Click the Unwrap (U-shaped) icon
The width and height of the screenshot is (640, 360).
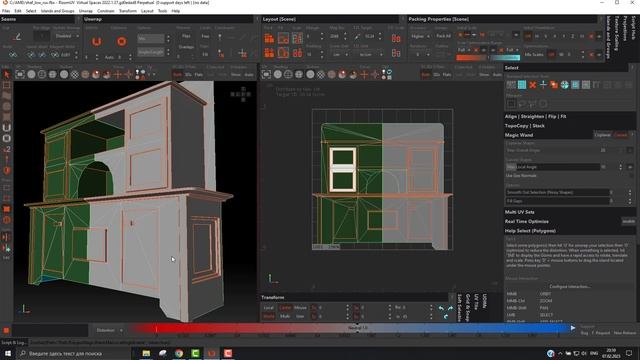[x=96, y=42]
